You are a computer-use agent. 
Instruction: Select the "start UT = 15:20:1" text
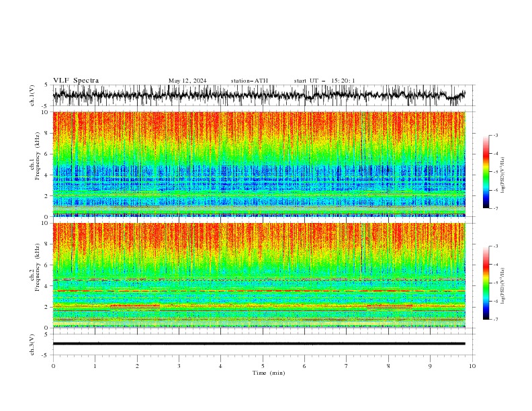point(324,81)
